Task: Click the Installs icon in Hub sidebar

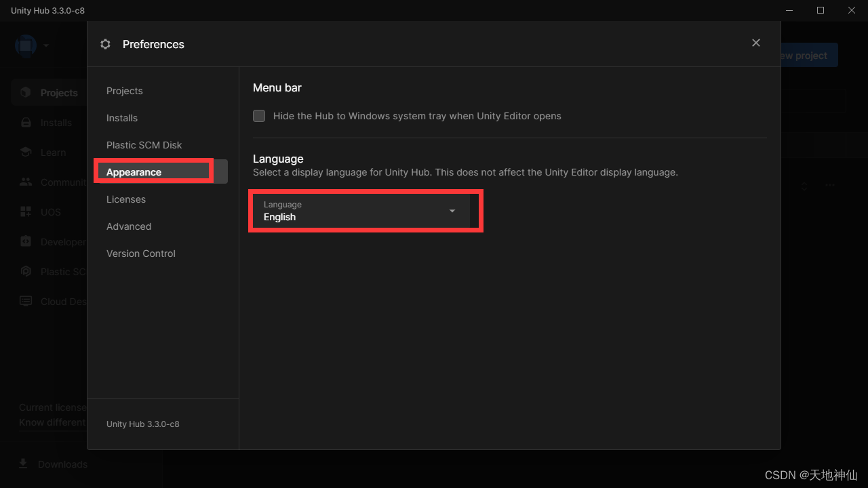Action: point(26,123)
